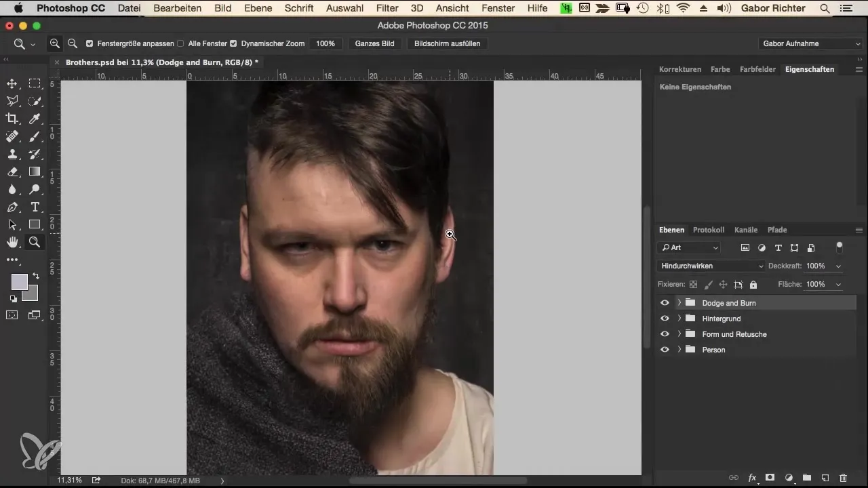This screenshot has width=868, height=488.
Task: Open the Edit Toolbar three-dots menu
Action: click(x=12, y=260)
